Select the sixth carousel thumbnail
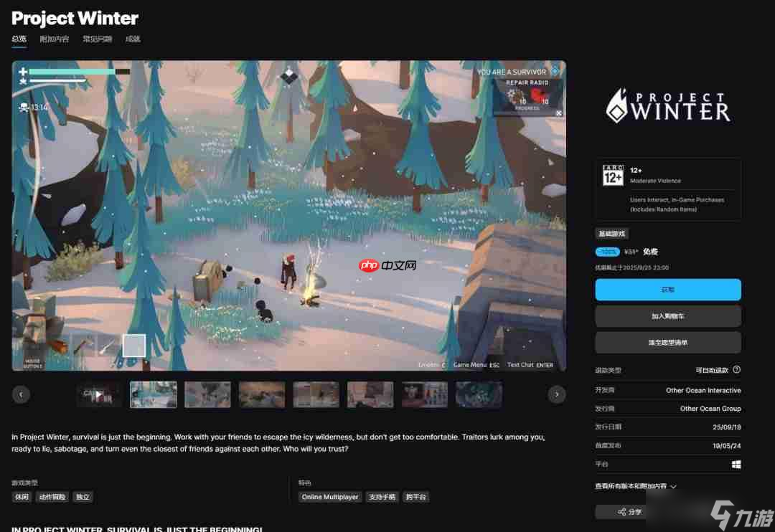 click(370, 394)
